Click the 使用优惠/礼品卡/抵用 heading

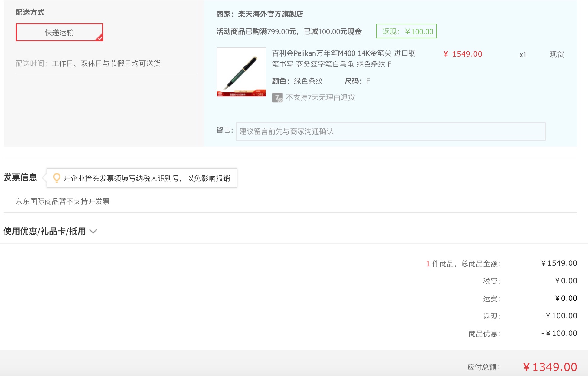44,231
